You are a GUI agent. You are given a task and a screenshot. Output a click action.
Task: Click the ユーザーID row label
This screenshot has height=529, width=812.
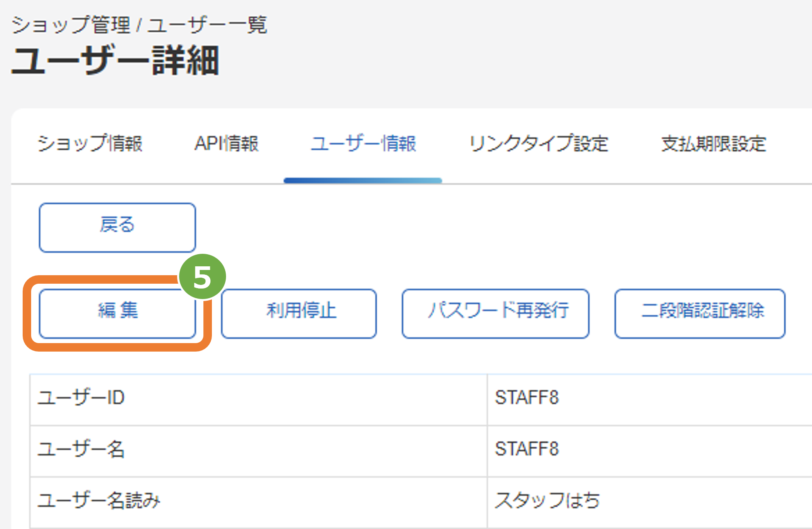click(80, 397)
